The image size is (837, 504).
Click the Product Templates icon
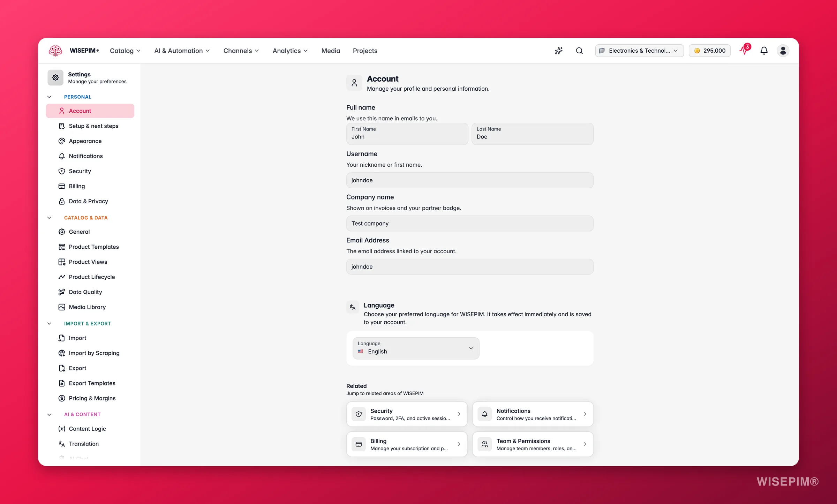[62, 247]
